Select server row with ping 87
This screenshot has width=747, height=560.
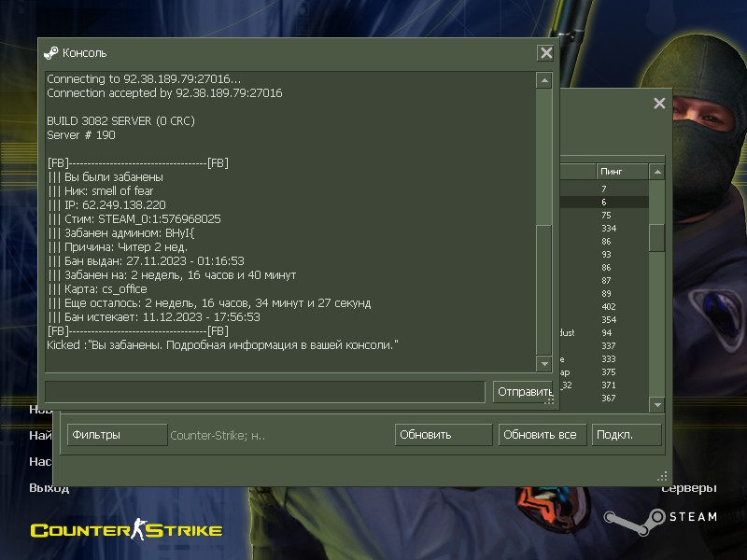click(x=604, y=281)
